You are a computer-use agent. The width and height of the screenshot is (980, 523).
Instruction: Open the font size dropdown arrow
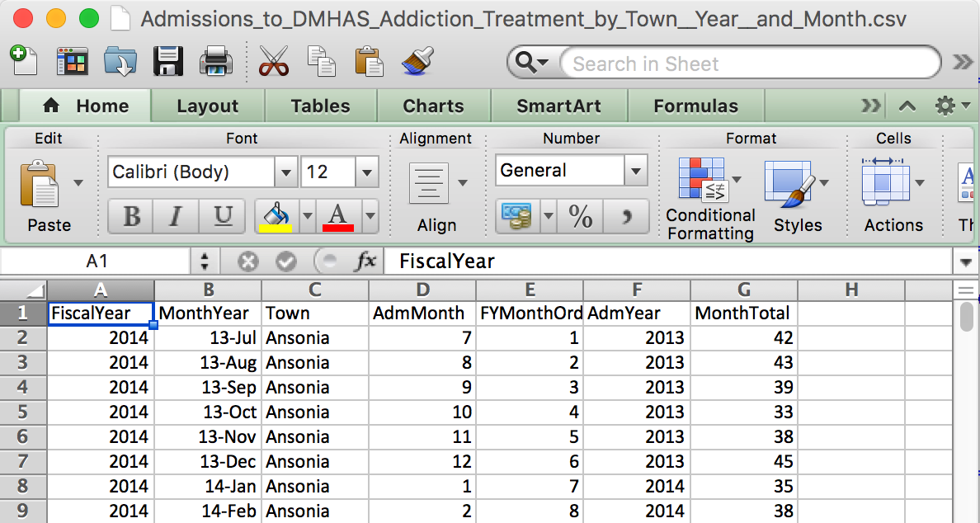pos(367,172)
